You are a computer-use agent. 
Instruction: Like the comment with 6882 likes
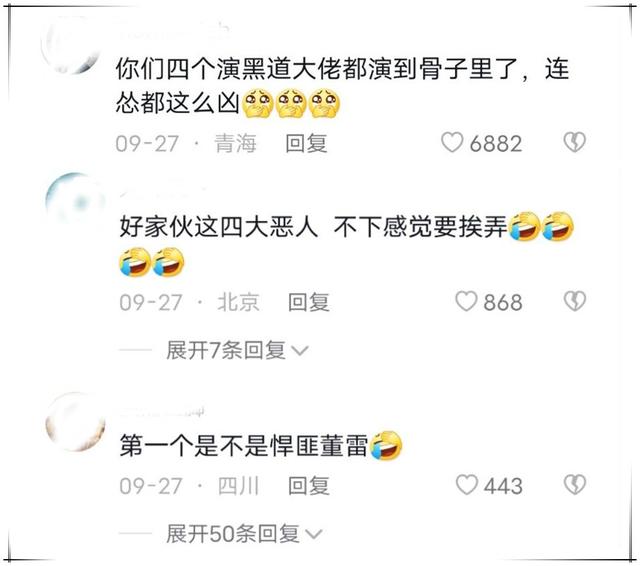(x=452, y=142)
